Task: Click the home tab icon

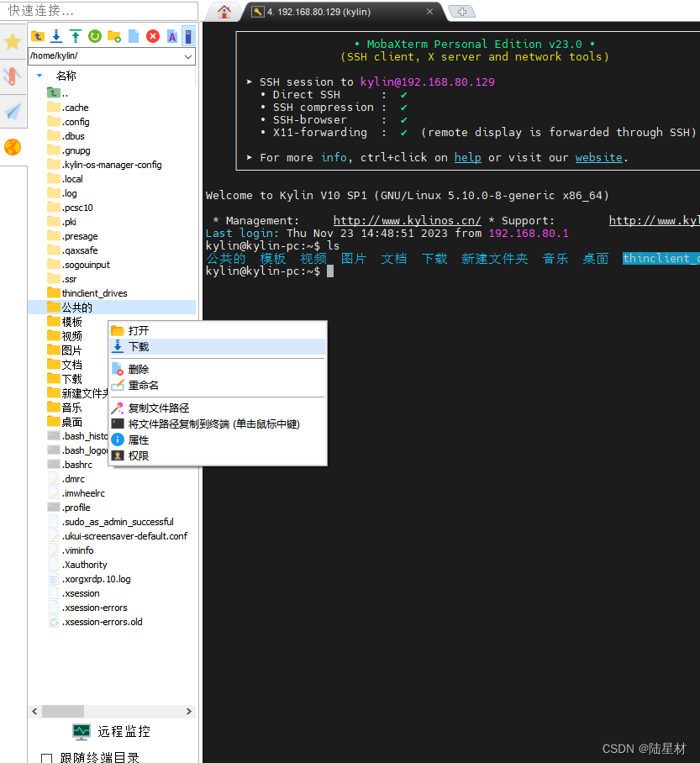Action: [x=224, y=12]
